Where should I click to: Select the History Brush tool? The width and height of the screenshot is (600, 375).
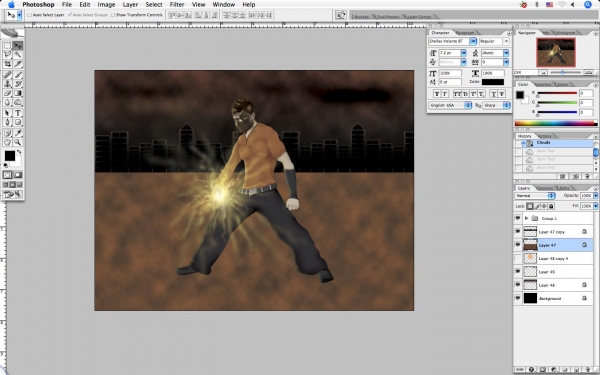pos(18,84)
